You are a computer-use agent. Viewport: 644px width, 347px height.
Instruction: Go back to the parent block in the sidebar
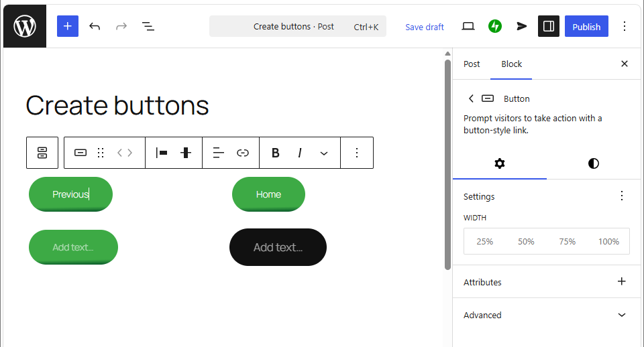pos(471,98)
